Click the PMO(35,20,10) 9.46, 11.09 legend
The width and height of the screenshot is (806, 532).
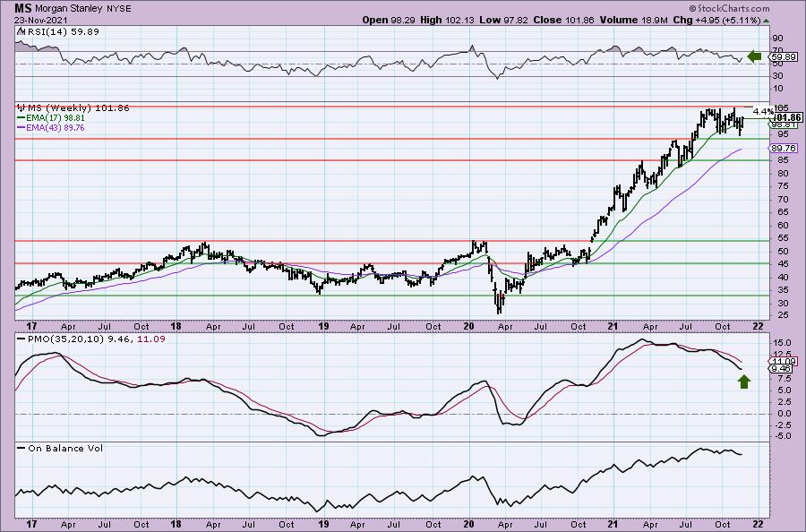pos(90,339)
